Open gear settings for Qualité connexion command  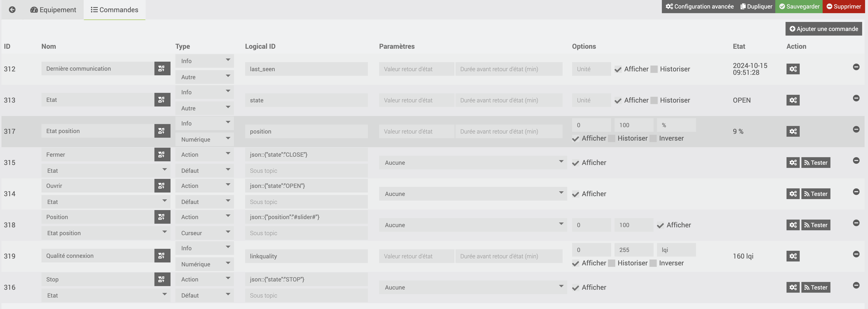coord(793,256)
